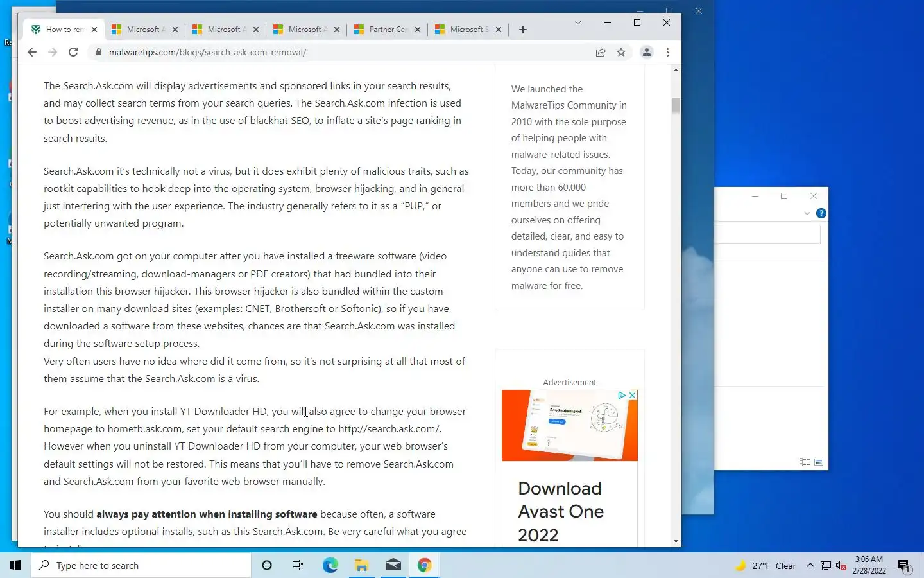
Task: Open the Chrome profile avatar
Action: pos(647,52)
